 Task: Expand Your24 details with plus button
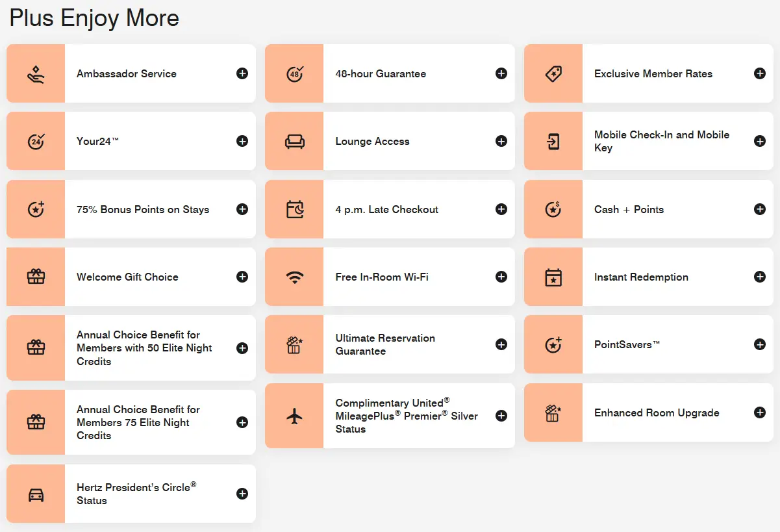(242, 141)
